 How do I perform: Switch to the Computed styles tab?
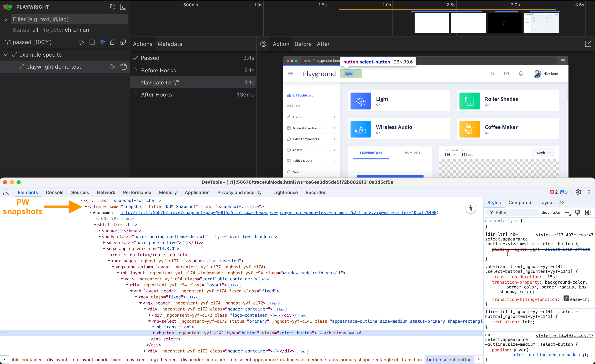tap(520, 203)
